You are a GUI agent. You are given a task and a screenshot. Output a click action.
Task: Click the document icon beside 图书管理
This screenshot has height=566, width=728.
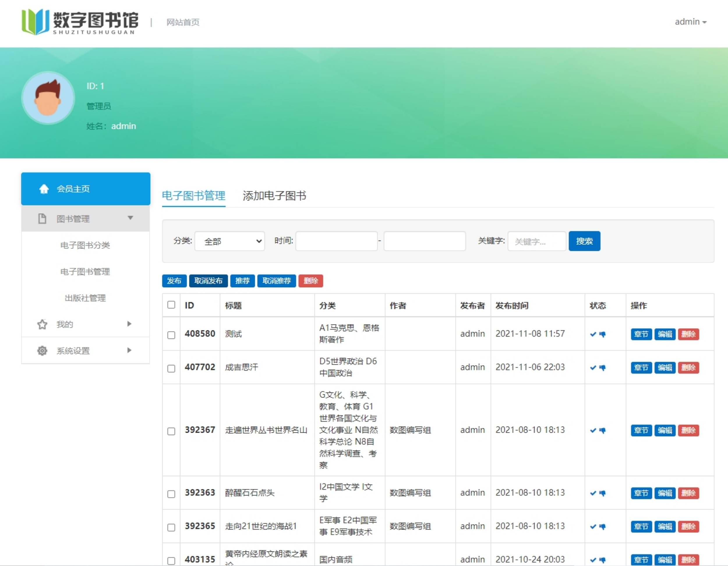pyautogui.click(x=42, y=219)
